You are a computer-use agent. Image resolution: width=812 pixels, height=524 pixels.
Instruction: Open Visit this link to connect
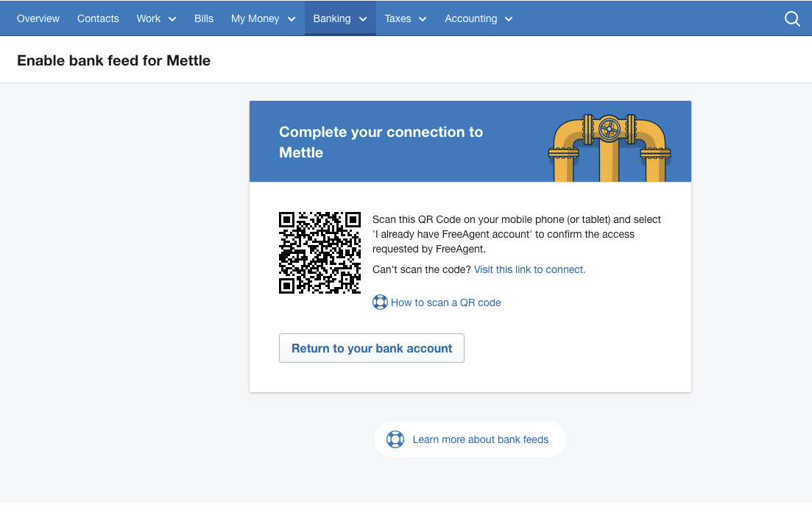[528, 269]
